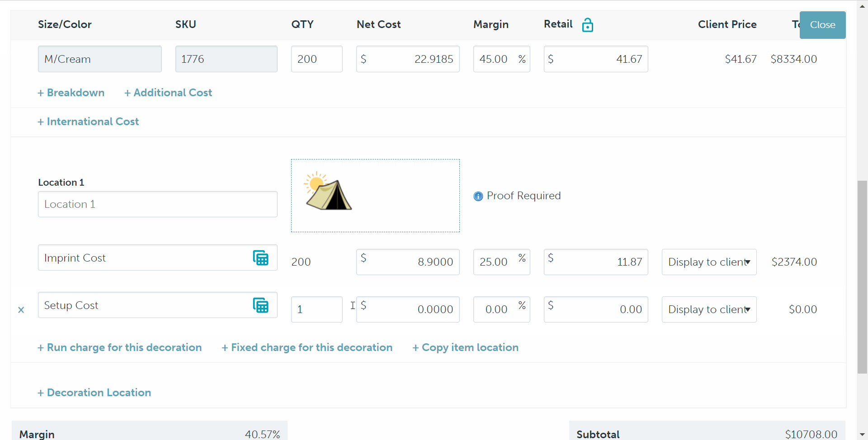868x440 pixels.
Task: Click the Proof Required info icon
Action: [x=478, y=196]
